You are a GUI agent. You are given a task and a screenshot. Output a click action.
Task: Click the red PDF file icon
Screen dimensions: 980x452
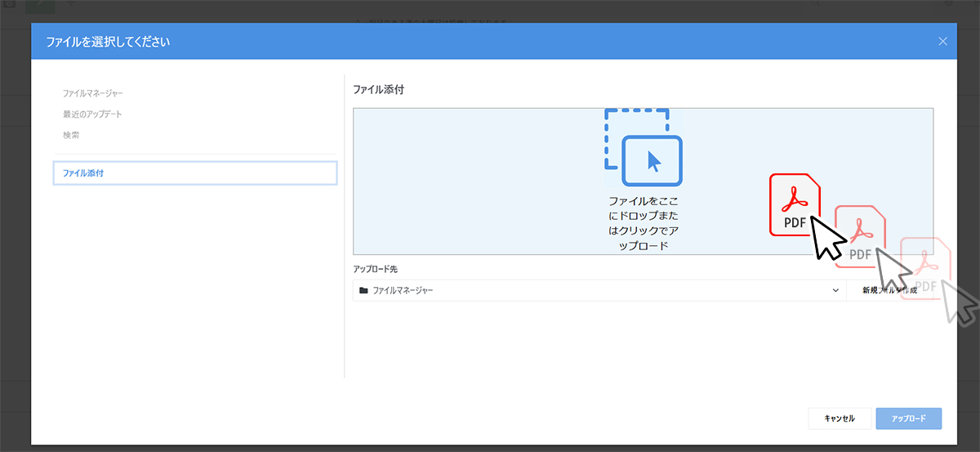[795, 204]
